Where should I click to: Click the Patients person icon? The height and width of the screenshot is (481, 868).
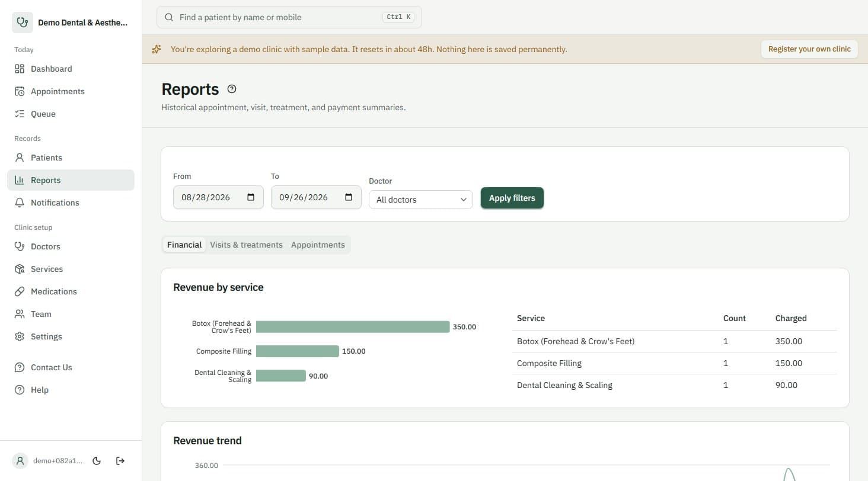pos(20,158)
